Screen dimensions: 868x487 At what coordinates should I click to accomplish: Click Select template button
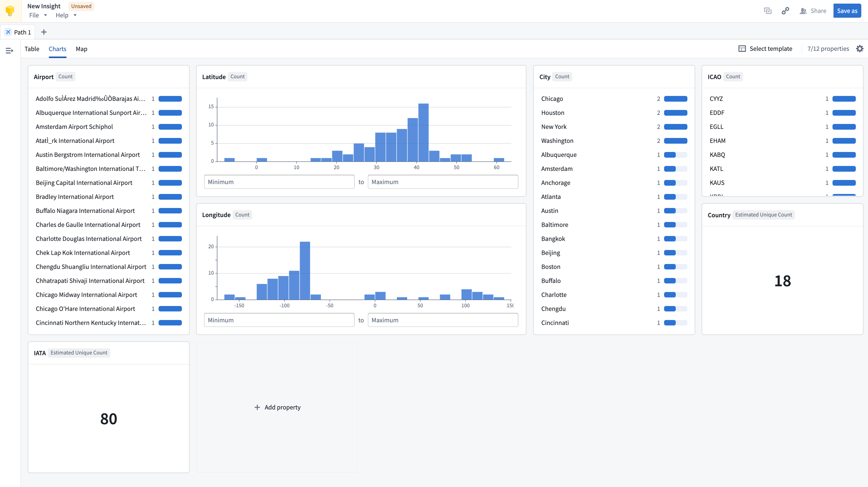[x=765, y=48]
